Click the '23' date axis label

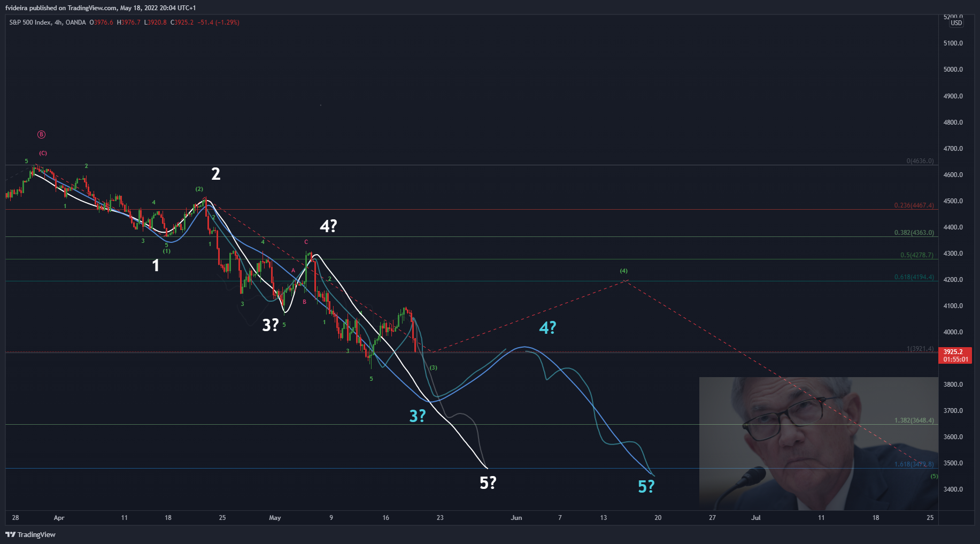(x=440, y=518)
